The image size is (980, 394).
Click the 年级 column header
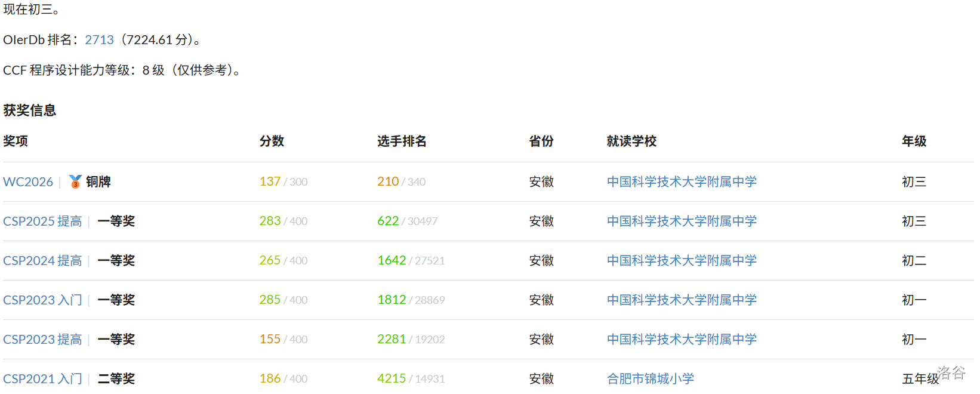pos(914,141)
